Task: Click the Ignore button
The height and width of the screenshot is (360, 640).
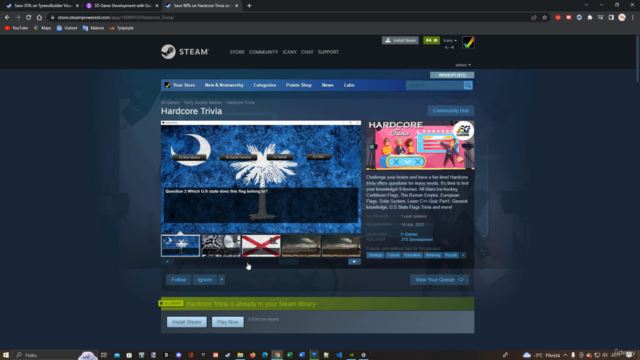Action: tap(205, 280)
